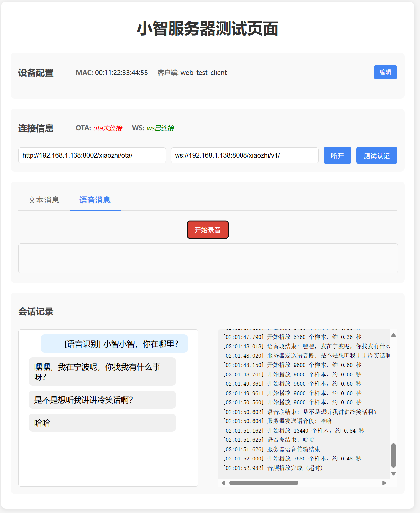Click the log horizontal scrollbar thumb

(264, 483)
